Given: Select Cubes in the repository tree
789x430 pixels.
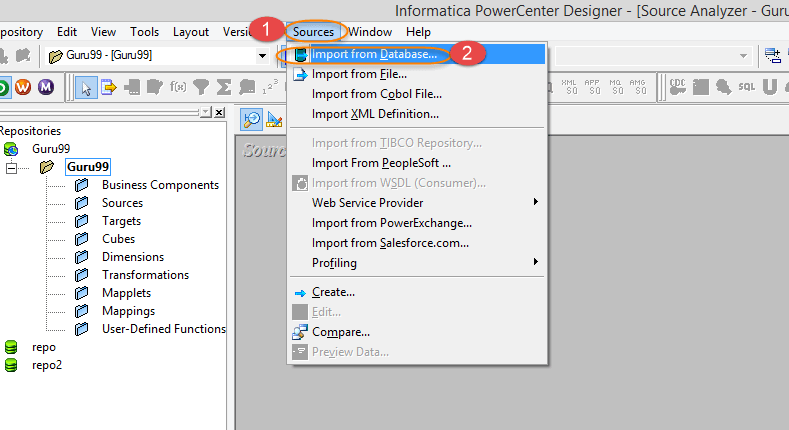Looking at the screenshot, I should pyautogui.click(x=118, y=239).
